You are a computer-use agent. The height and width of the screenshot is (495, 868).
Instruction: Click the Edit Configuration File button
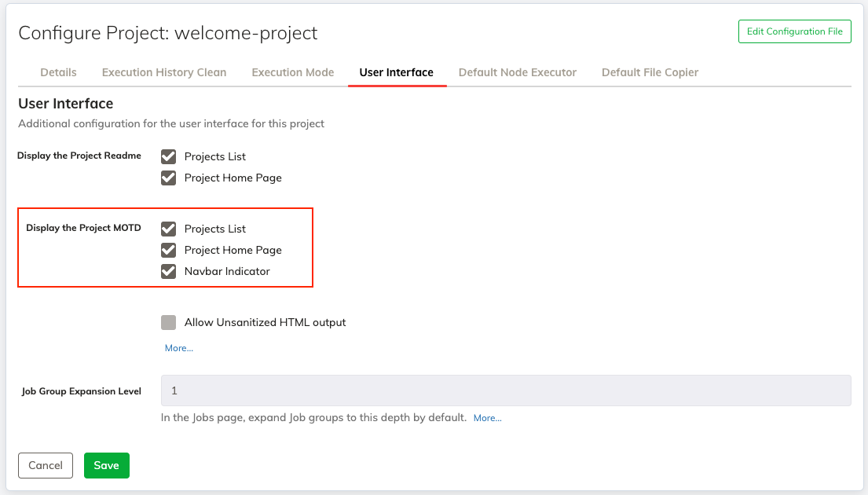coord(794,31)
